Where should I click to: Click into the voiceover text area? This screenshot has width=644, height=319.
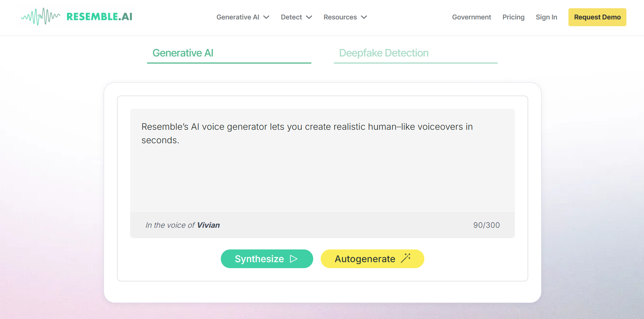point(323,160)
